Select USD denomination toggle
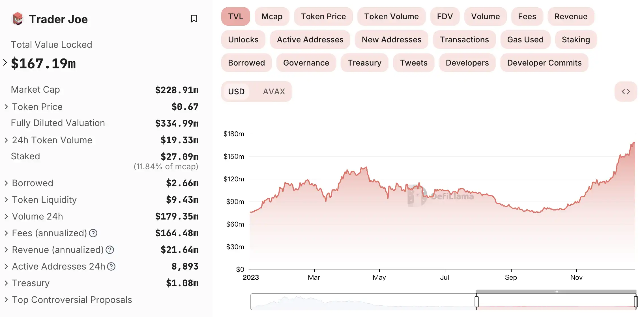The width and height of the screenshot is (644, 317). pyautogui.click(x=236, y=92)
